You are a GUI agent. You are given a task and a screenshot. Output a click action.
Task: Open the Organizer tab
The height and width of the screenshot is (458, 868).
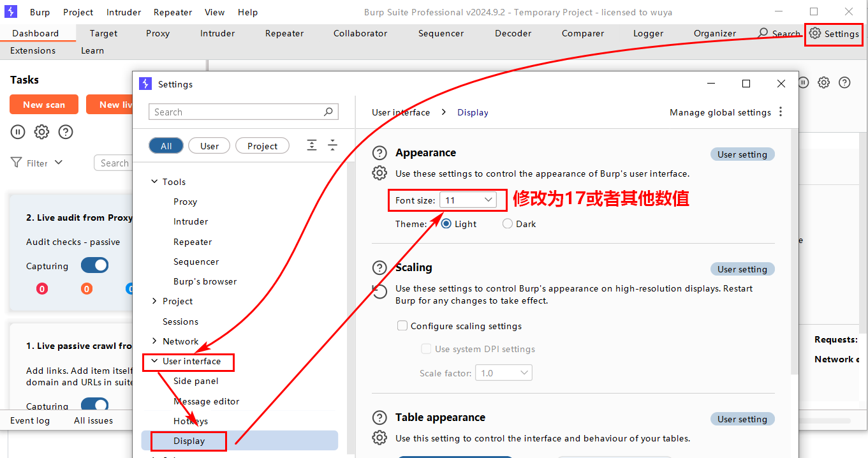pos(715,33)
